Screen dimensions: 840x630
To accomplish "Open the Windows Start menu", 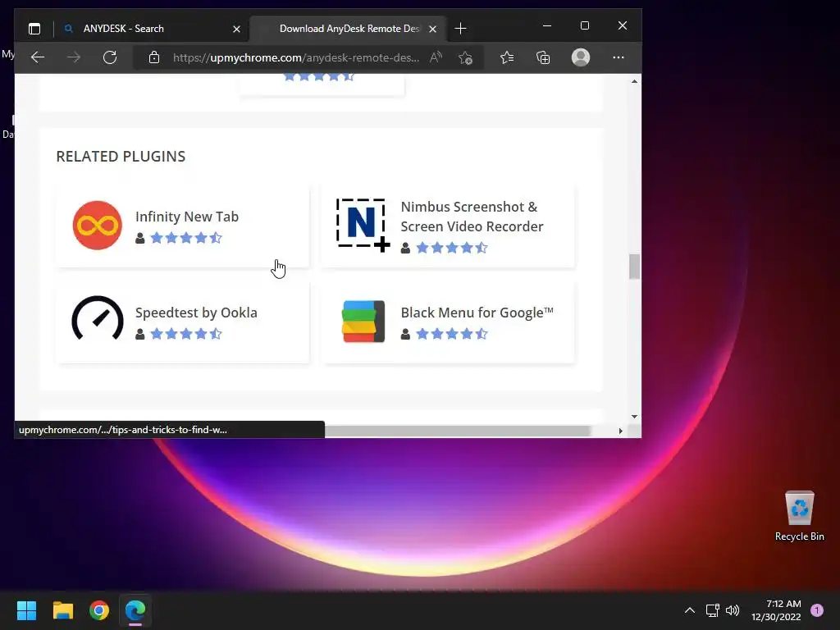I will tap(26, 610).
